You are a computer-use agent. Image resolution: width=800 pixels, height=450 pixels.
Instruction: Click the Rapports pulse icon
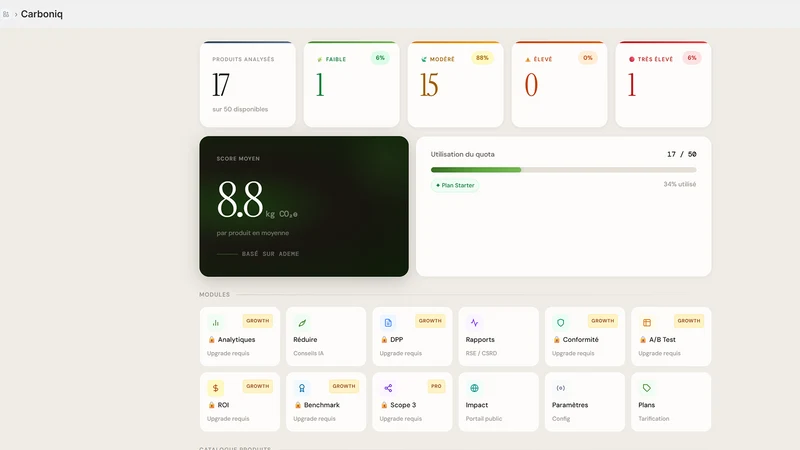pos(474,322)
